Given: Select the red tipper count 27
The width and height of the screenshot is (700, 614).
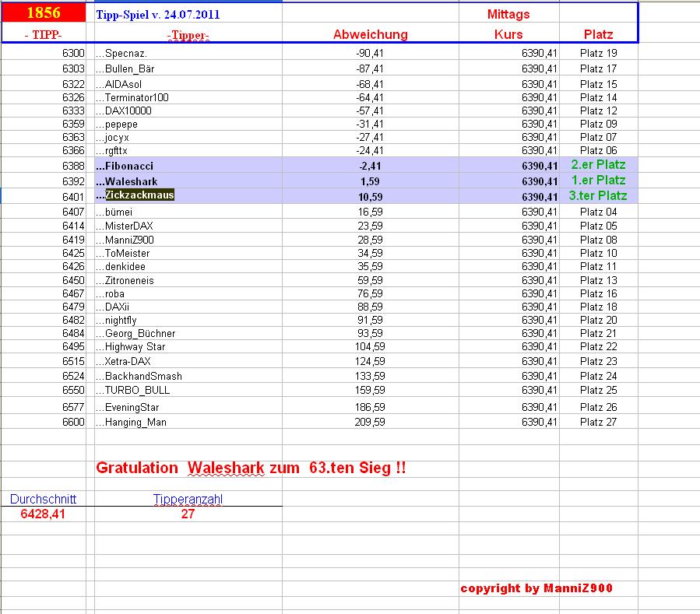Looking at the screenshot, I should (188, 514).
